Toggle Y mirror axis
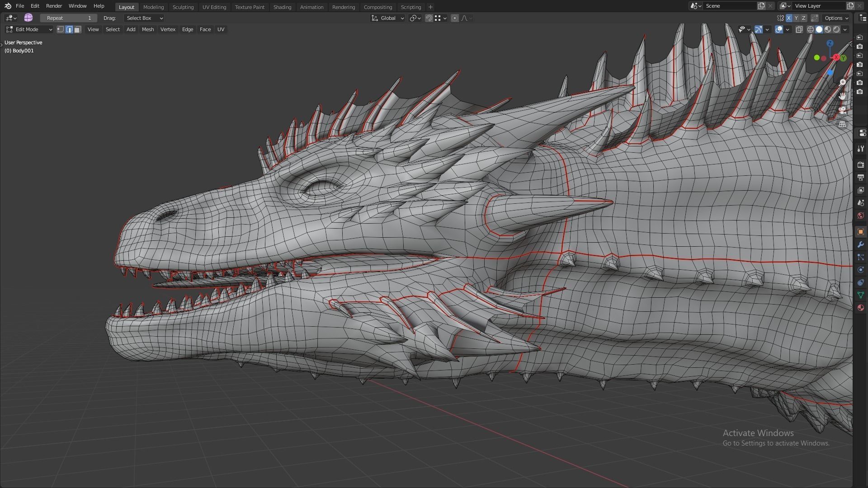 coord(796,18)
